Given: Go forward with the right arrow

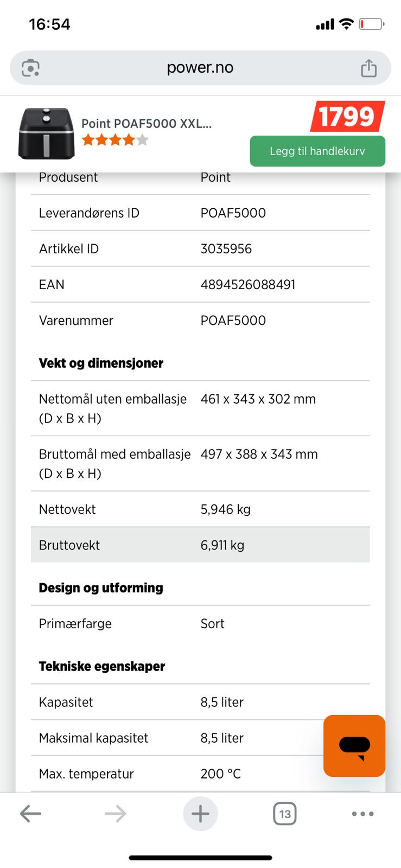Looking at the screenshot, I should point(115,813).
